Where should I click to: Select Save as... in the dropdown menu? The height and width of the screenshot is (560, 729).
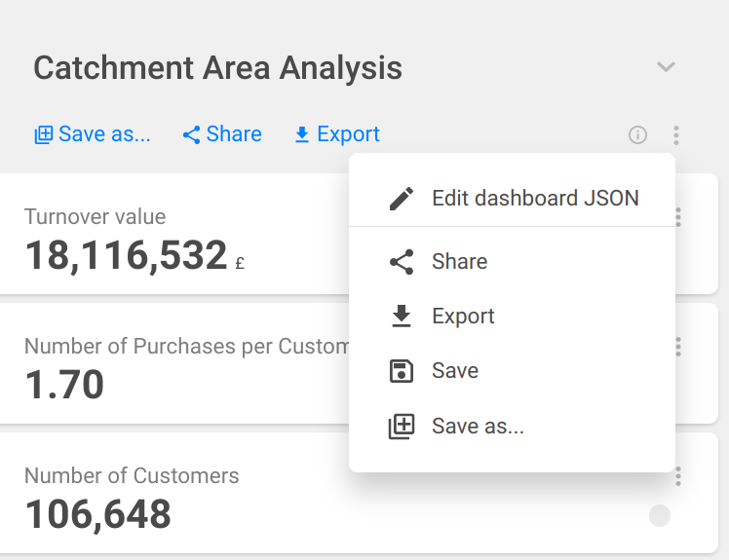[x=478, y=427]
